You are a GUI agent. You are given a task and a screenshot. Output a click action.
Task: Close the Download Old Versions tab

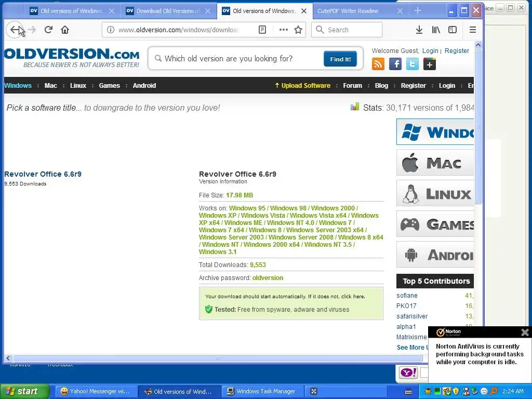click(208, 11)
